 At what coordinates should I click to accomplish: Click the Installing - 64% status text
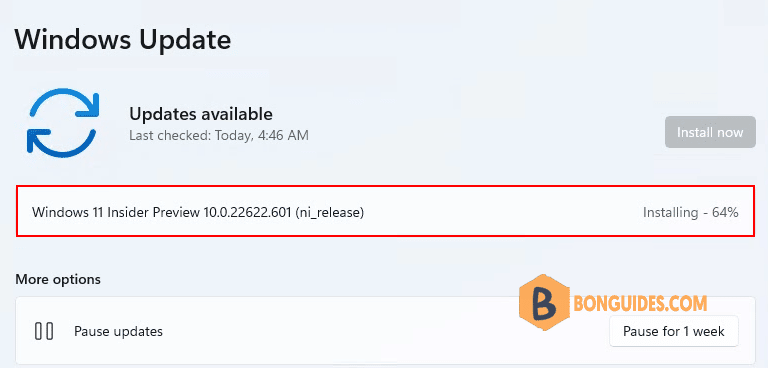tap(690, 213)
